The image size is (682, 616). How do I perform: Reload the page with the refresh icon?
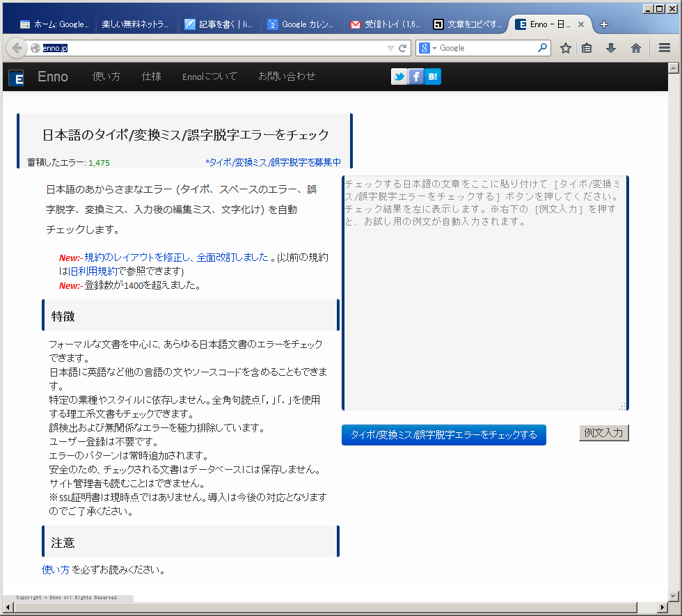pos(403,48)
